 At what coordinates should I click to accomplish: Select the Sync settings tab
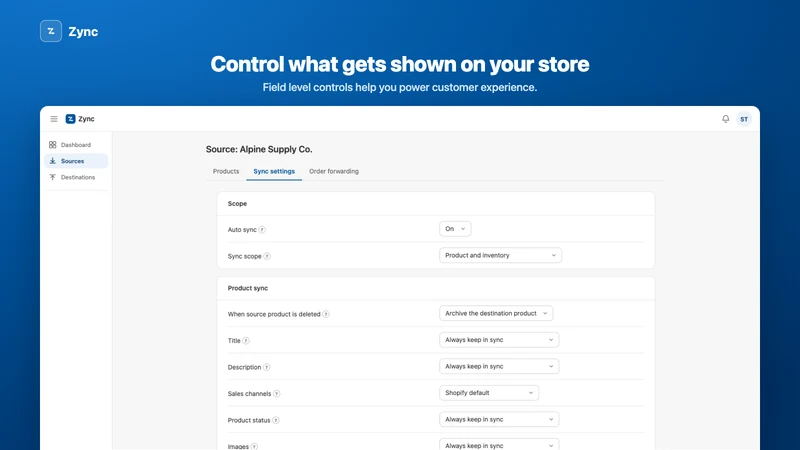(274, 171)
